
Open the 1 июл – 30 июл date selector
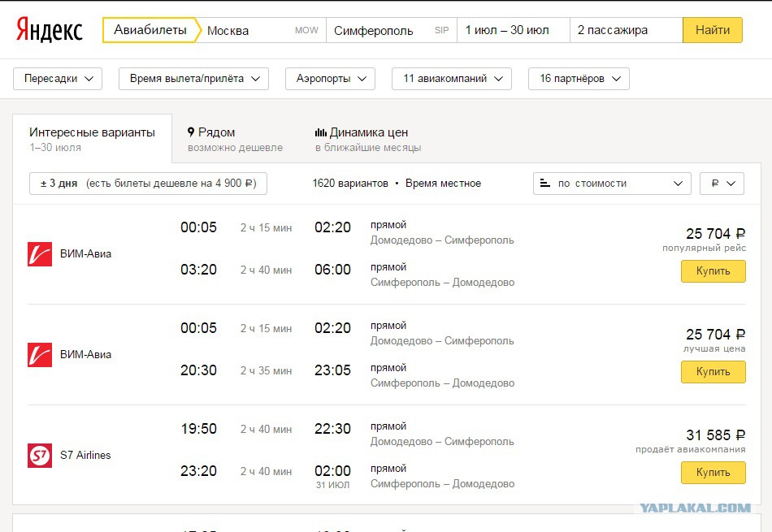click(514, 30)
